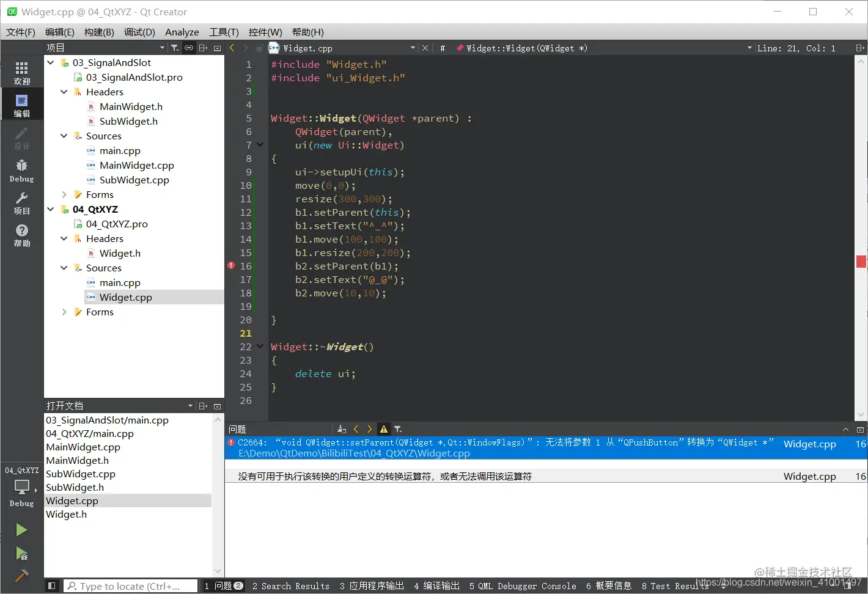Open the 文件(F) menu
Screen dimensions: 868x594
pyautogui.click(x=21, y=32)
